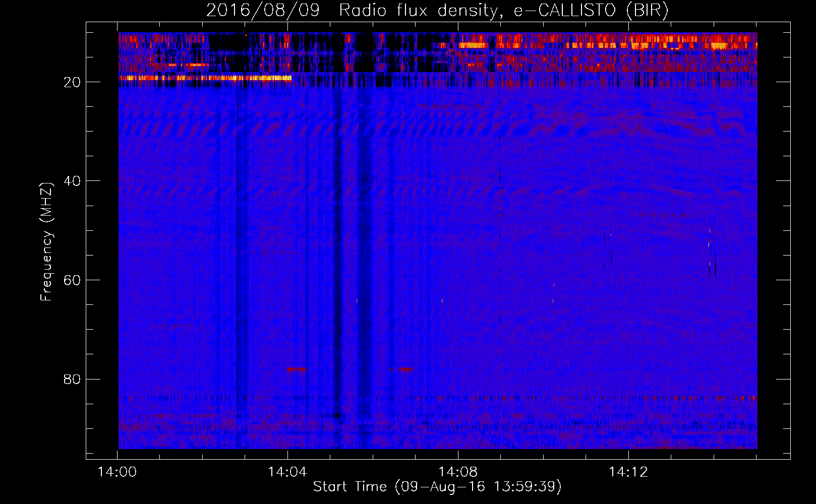Click the "14:12" time tick label
Viewport: 816px width, 504px height.
coord(628,472)
